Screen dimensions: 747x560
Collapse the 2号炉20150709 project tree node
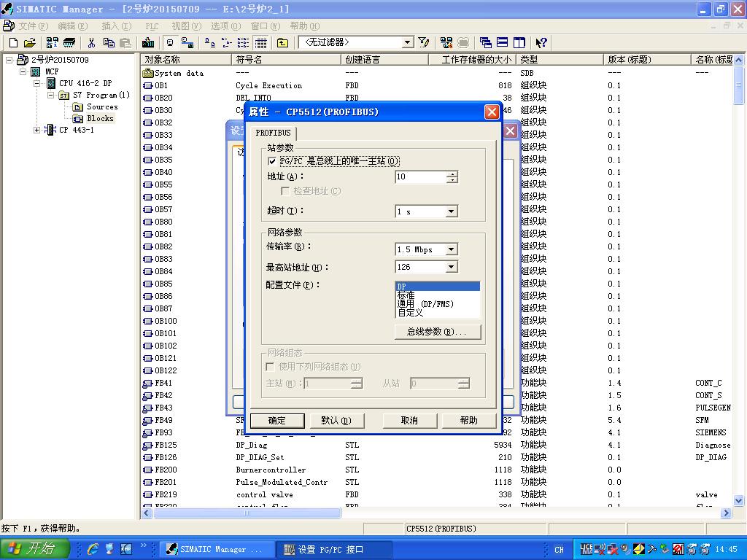9,60
